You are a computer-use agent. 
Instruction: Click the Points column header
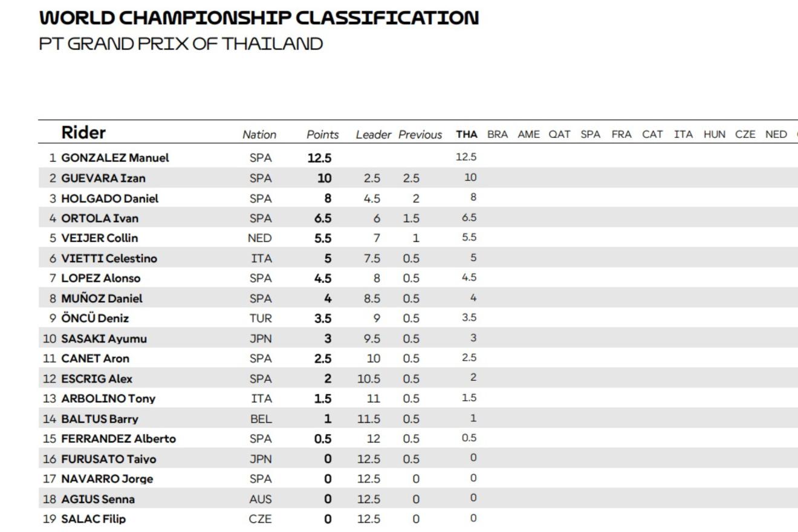[x=323, y=135]
